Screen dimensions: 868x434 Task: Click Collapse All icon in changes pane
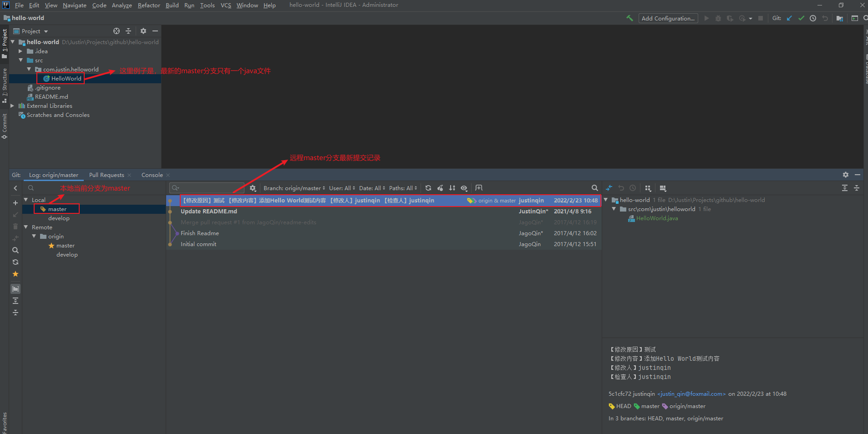tap(857, 188)
